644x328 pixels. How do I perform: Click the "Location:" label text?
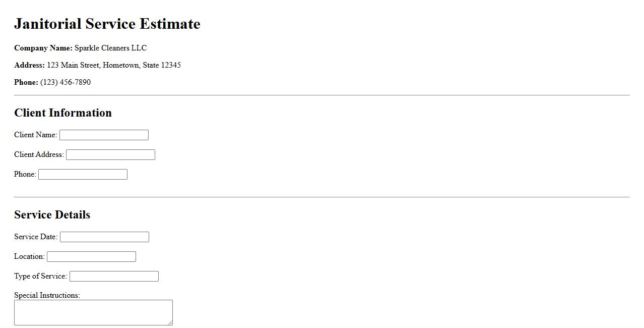pyautogui.click(x=29, y=256)
